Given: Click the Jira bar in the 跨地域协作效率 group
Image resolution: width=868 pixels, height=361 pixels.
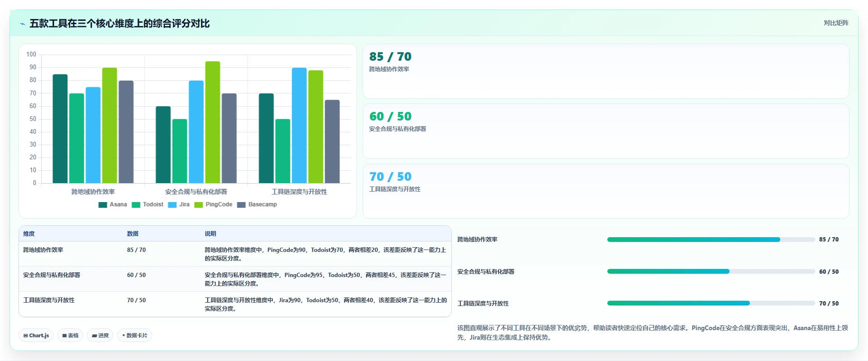Looking at the screenshot, I should click(93, 135).
